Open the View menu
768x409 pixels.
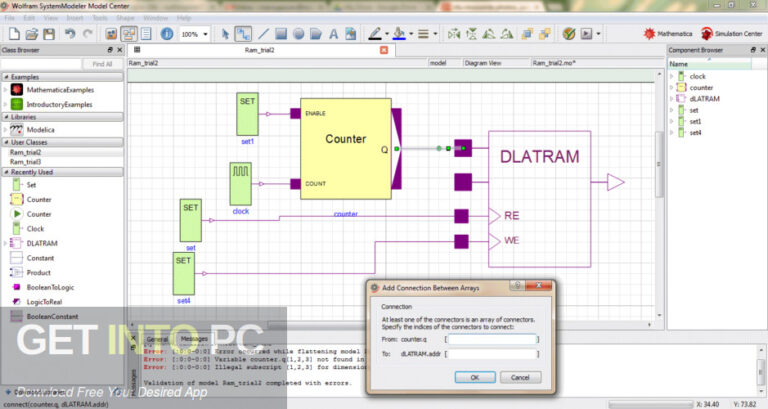[50, 18]
